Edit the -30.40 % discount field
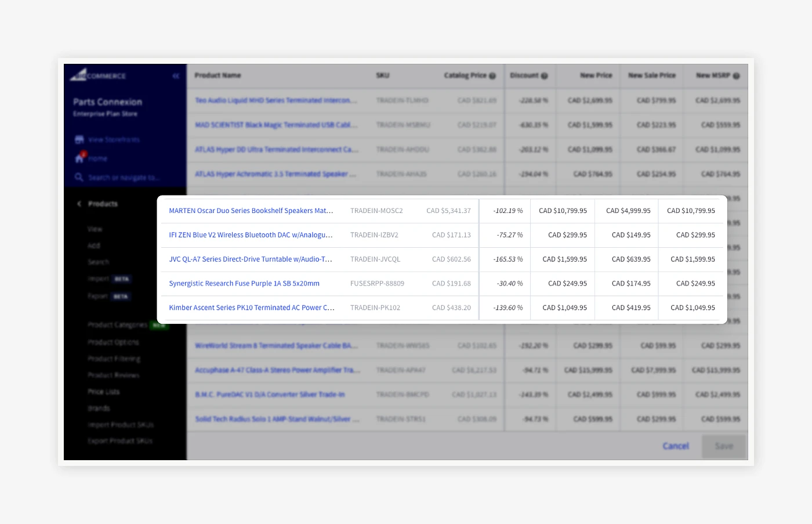The image size is (812, 524). coord(505,284)
